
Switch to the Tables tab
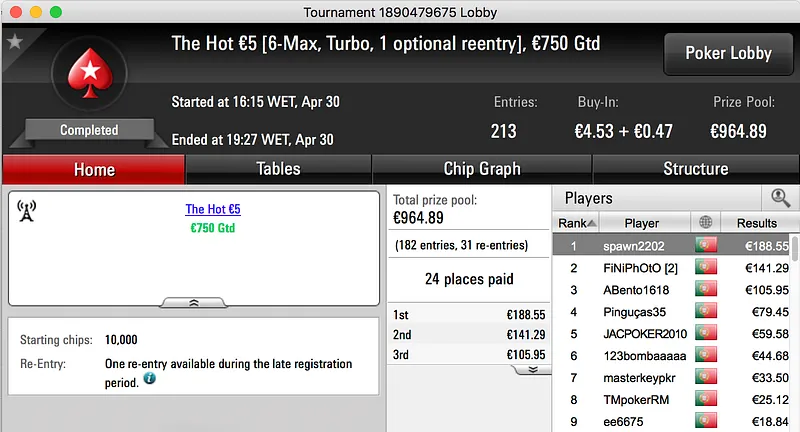(278, 169)
